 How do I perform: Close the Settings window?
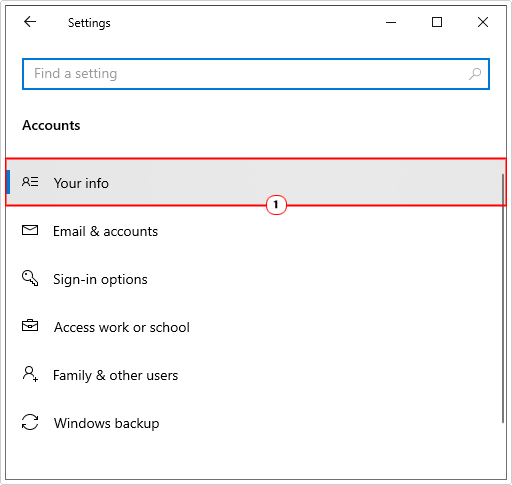tap(483, 22)
